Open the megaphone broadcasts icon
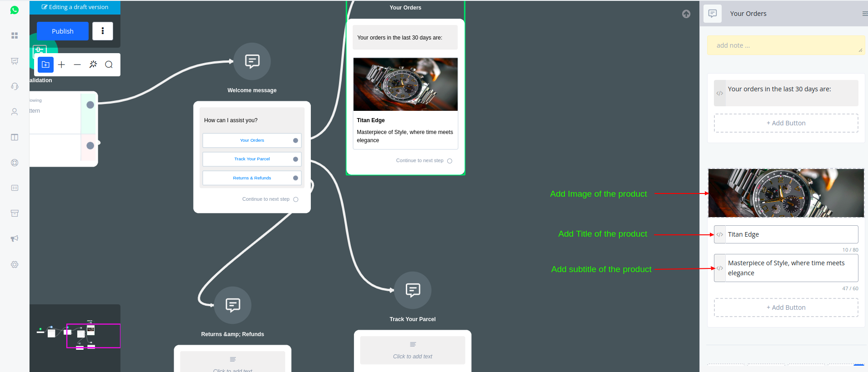This screenshot has width=868, height=372. [15, 238]
